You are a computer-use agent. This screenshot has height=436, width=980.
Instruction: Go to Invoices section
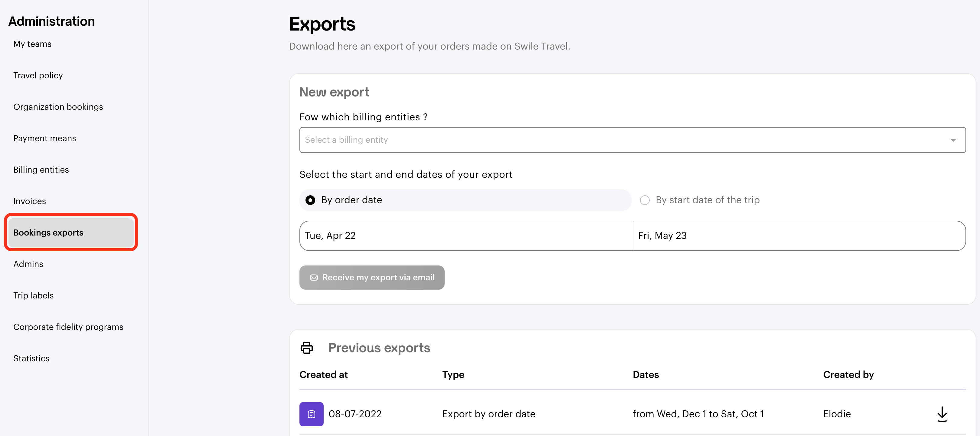tap(30, 201)
